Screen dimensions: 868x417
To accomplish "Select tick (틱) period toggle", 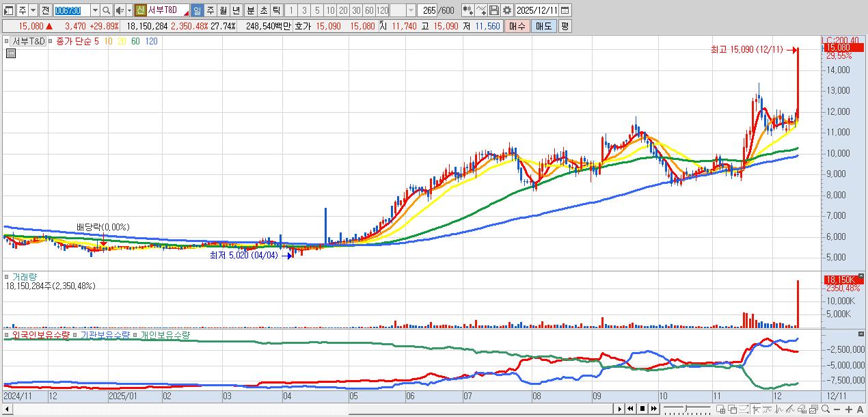I will pyautogui.click(x=276, y=10).
